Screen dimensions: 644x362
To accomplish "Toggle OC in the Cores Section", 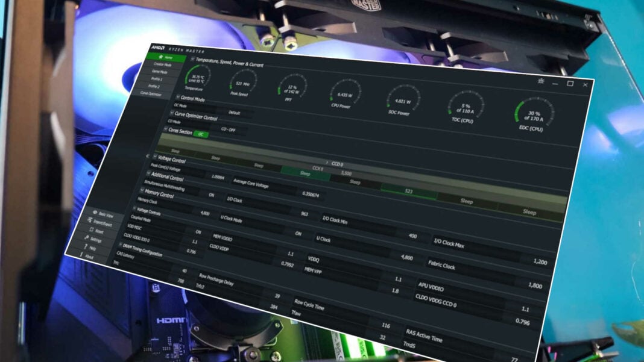I will (201, 134).
